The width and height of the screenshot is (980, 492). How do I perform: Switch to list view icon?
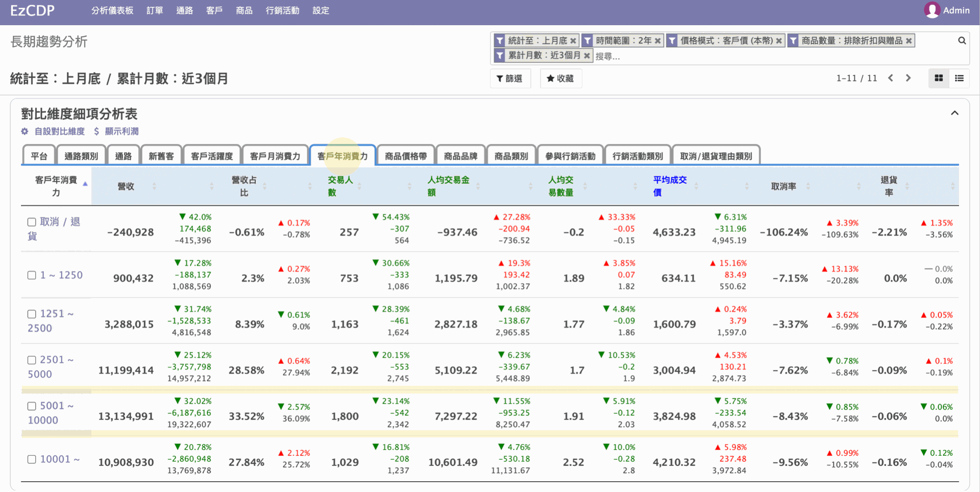click(x=960, y=78)
